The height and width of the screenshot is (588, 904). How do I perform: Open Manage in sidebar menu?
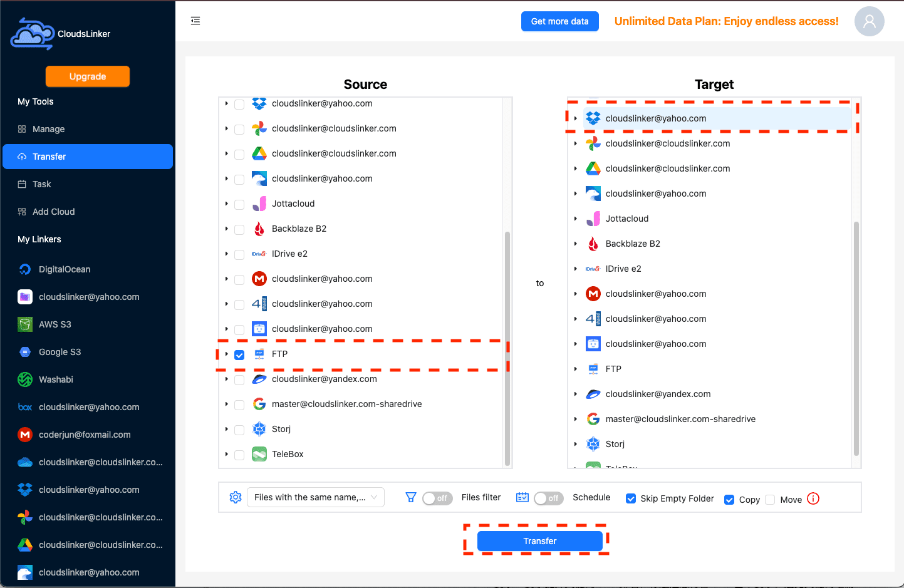pos(88,129)
